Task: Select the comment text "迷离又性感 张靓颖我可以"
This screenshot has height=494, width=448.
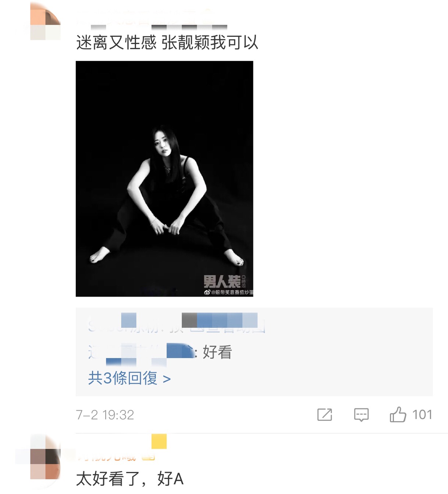Action: (x=167, y=43)
